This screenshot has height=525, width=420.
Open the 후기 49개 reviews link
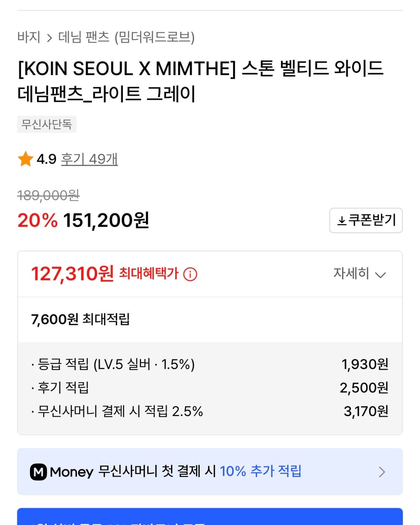pyautogui.click(x=89, y=159)
